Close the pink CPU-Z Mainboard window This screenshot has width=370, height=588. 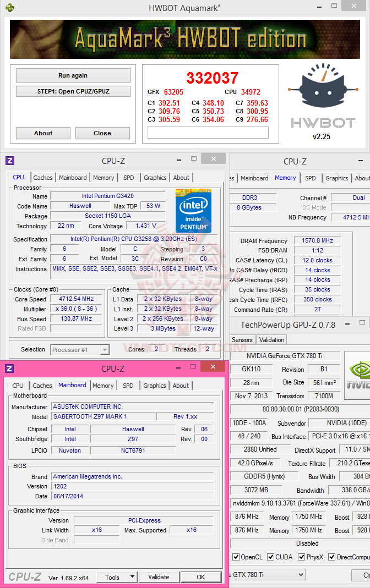213,367
